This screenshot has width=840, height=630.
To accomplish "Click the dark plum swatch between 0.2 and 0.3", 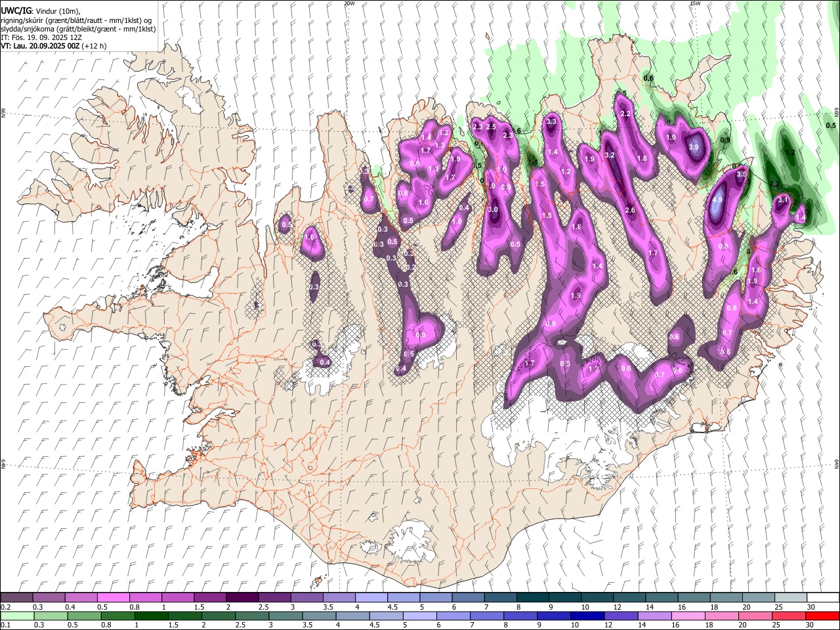I will tap(17, 597).
